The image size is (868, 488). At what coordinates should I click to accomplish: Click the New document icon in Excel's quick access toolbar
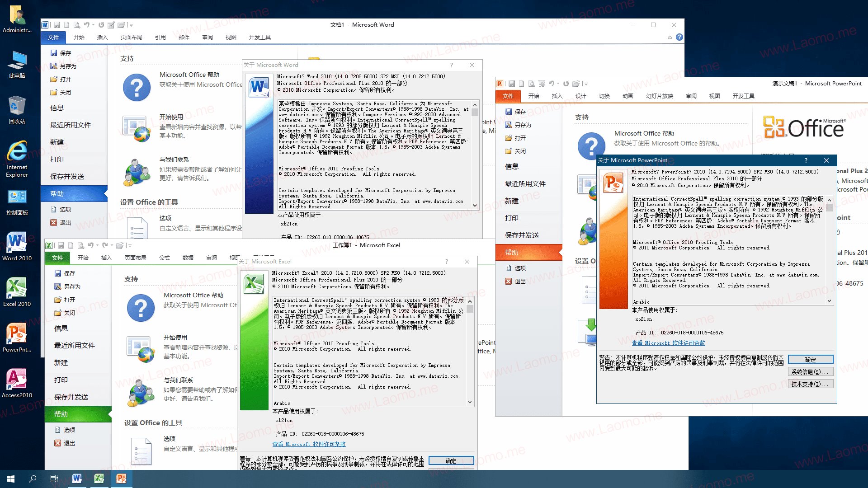coord(71,245)
